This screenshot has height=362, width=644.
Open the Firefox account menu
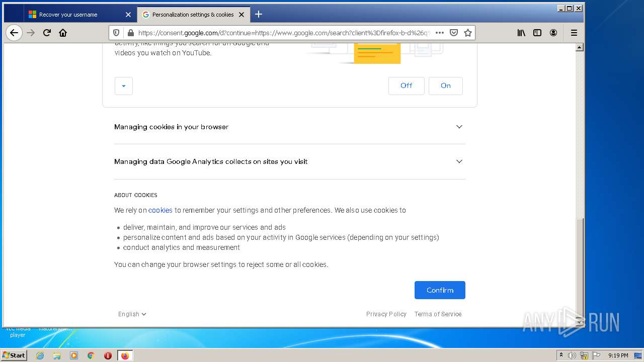pyautogui.click(x=553, y=33)
